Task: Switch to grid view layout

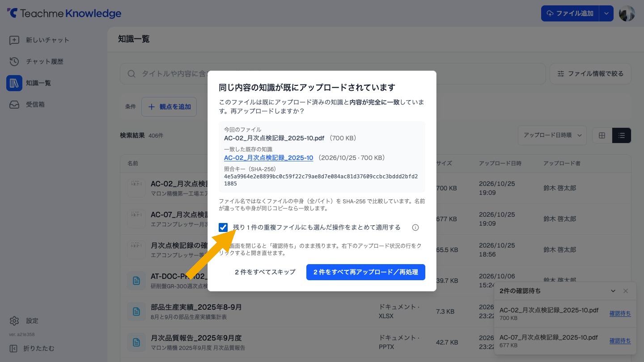Action: (602, 135)
